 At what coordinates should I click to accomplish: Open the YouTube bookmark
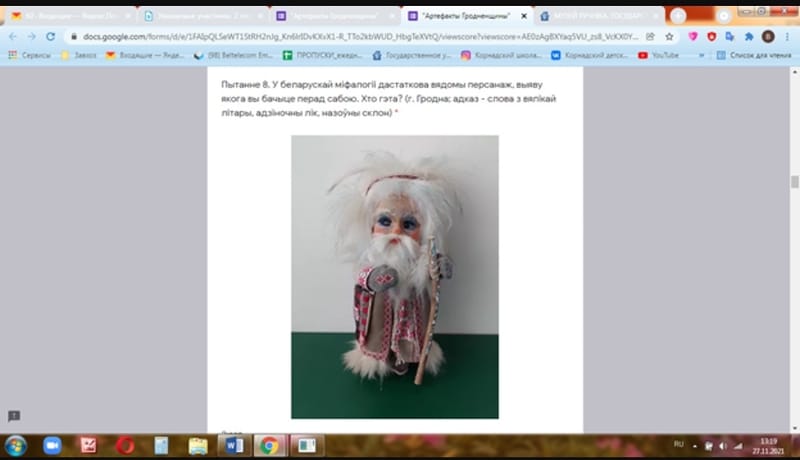click(x=659, y=55)
